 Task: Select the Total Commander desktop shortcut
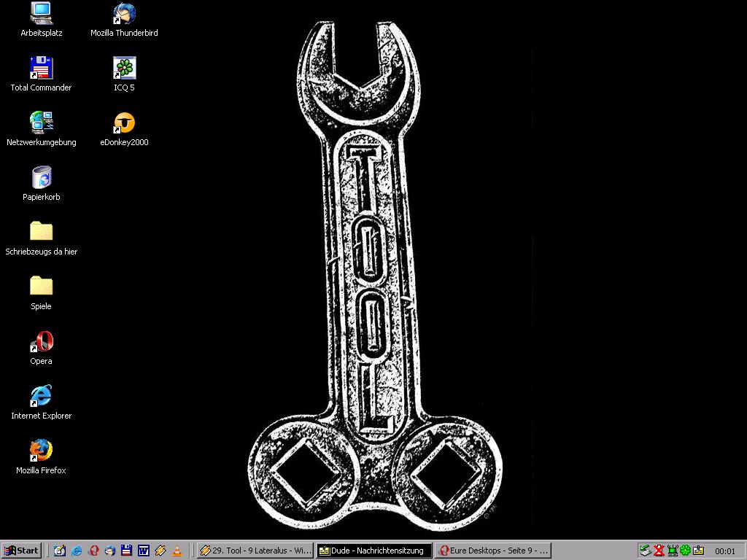click(x=42, y=74)
